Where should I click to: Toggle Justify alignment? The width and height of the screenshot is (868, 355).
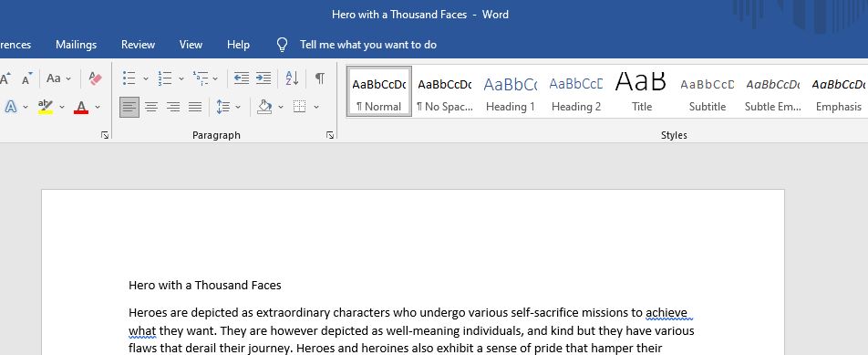coord(195,107)
